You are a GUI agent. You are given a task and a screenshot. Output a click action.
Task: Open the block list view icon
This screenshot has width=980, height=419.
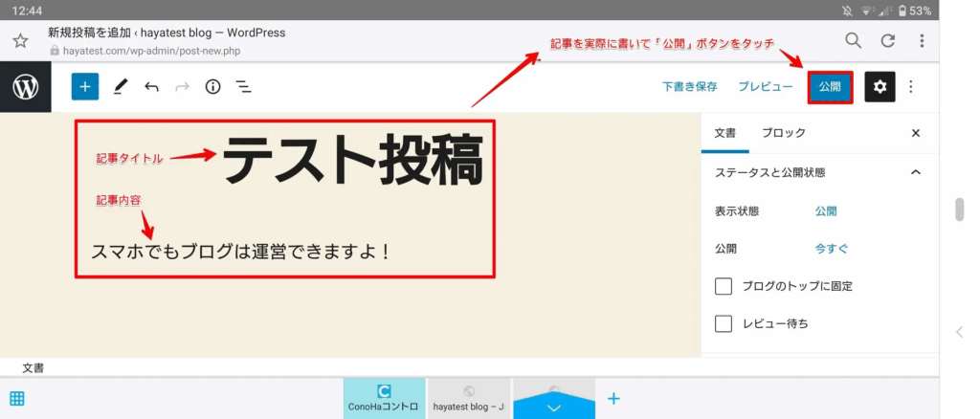click(244, 87)
